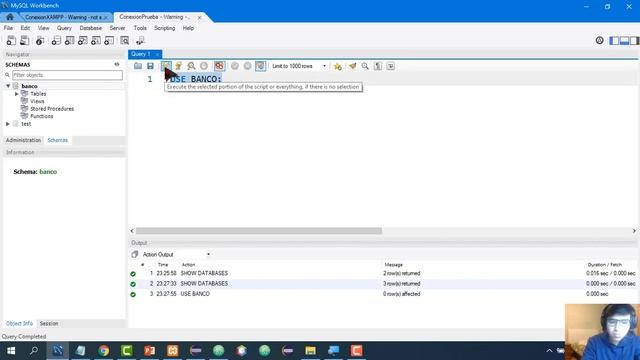Click '3 row(s) returned' message

(402, 284)
